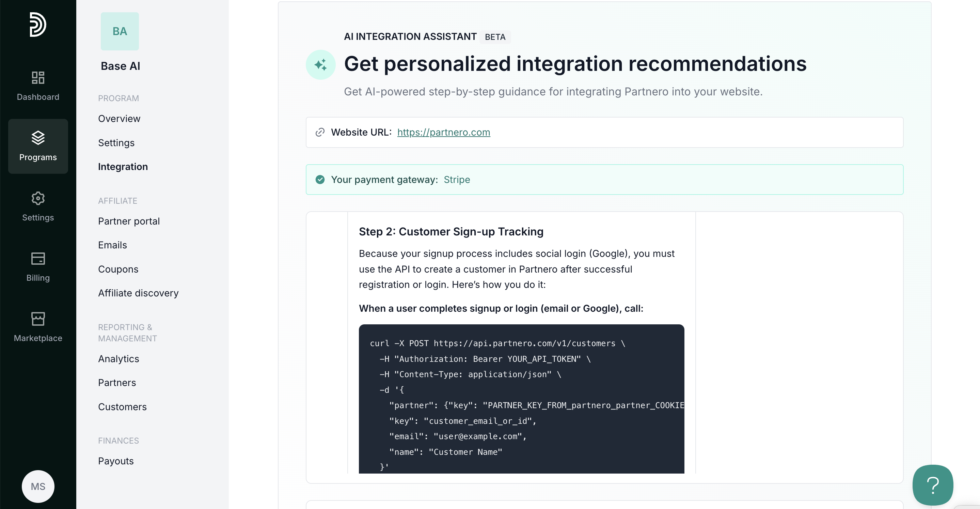This screenshot has height=509, width=980.
Task: Open the Billing card icon
Action: [x=38, y=259]
